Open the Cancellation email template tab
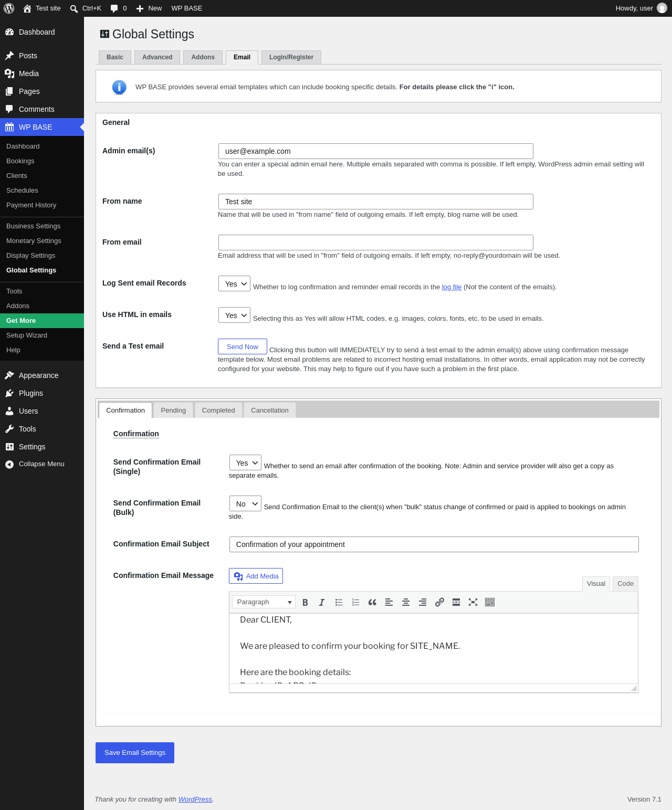The image size is (672, 810). pyautogui.click(x=270, y=411)
